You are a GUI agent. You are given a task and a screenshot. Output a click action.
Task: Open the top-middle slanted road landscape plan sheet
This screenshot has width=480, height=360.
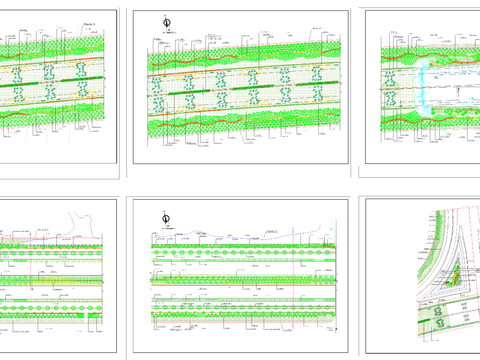pos(241,87)
